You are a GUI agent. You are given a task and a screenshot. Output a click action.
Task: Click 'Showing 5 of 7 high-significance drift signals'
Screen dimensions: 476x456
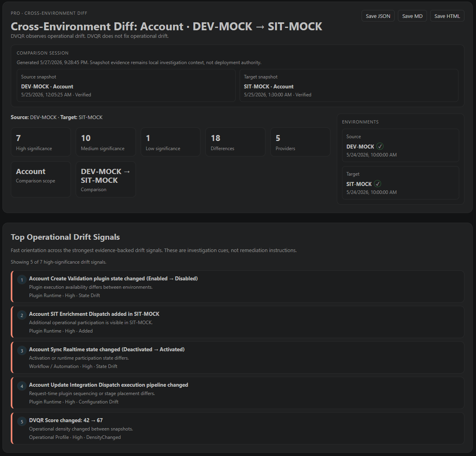coord(59,262)
